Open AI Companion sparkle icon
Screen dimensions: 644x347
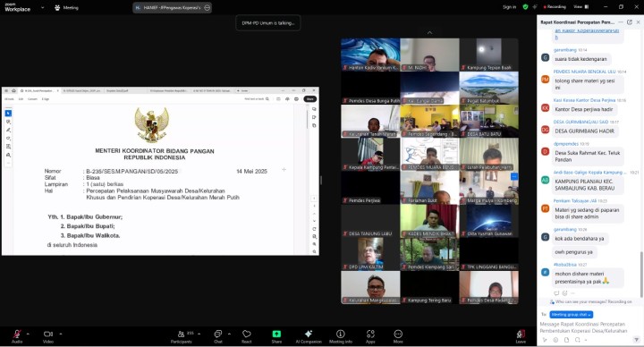pos(309,334)
